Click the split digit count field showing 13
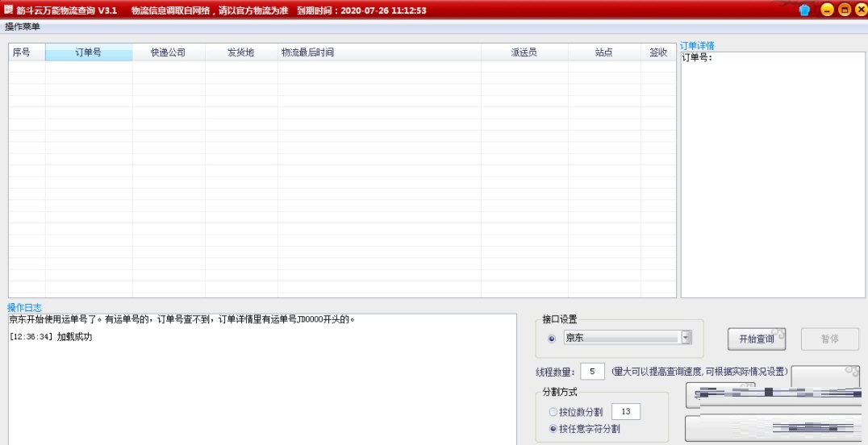This screenshot has width=868, height=445. [626, 412]
